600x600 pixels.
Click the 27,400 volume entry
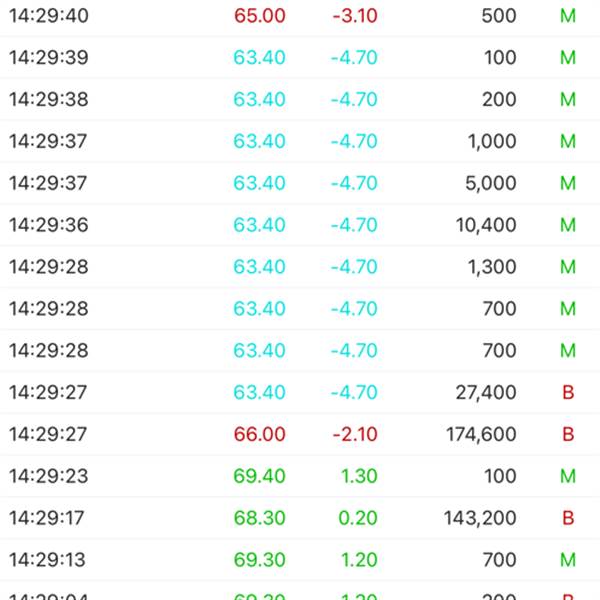[x=486, y=393]
